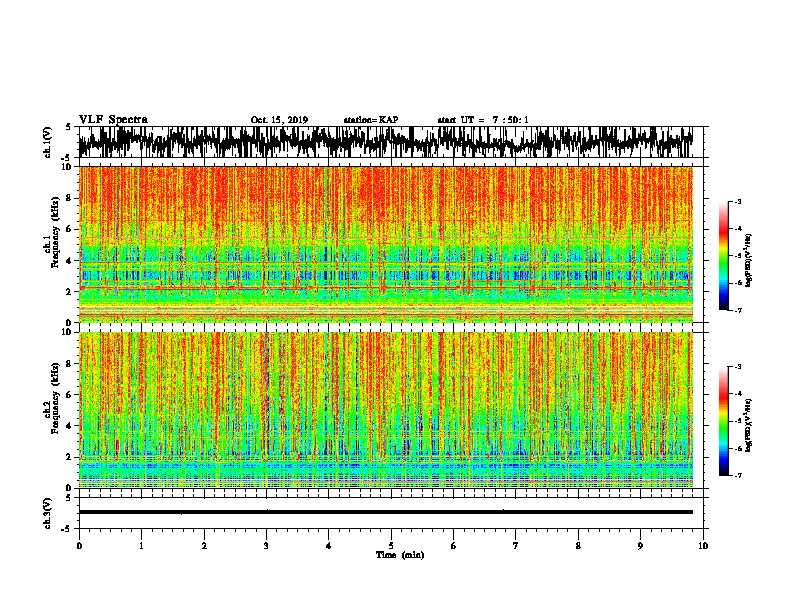Click the "4" kHz tick of ch.1 spectrogram
This screenshot has height=612, width=792.
[x=69, y=261]
